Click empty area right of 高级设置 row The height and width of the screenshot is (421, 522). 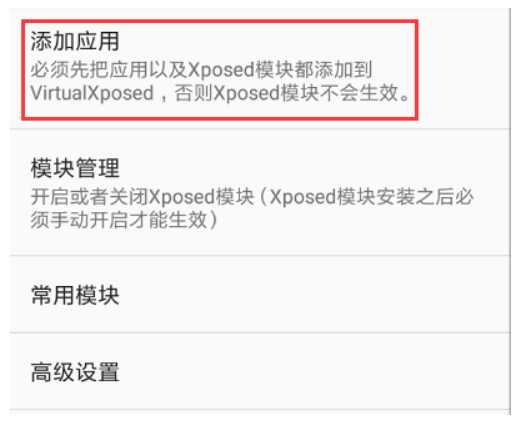[x=313, y=371]
